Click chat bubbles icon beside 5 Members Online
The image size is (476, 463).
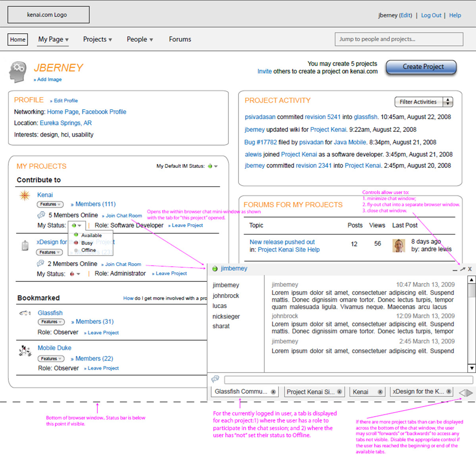pos(41,215)
